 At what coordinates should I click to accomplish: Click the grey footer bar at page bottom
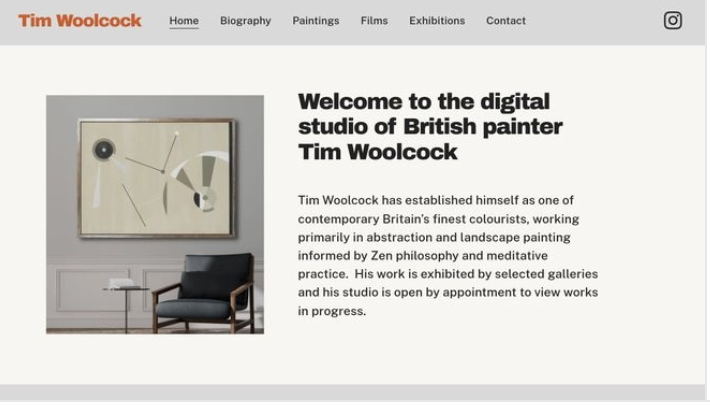click(x=352, y=392)
